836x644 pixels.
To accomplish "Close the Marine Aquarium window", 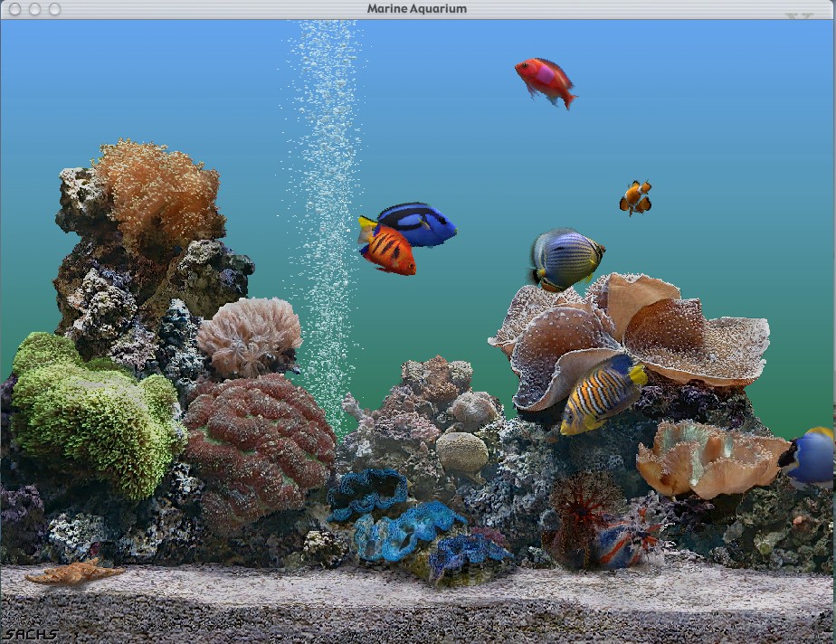I will click(14, 9).
